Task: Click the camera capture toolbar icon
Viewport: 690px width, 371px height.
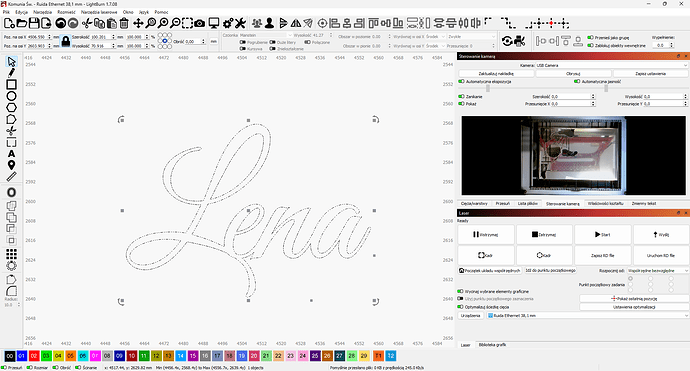Action: 200,23
